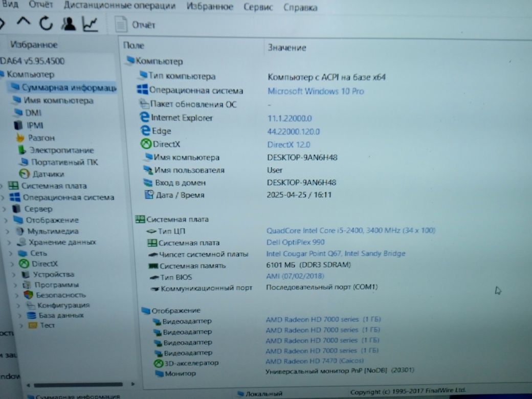Click the Сервер tree icon
Image resolution: width=532 pixels, height=399 pixels.
(x=16, y=208)
